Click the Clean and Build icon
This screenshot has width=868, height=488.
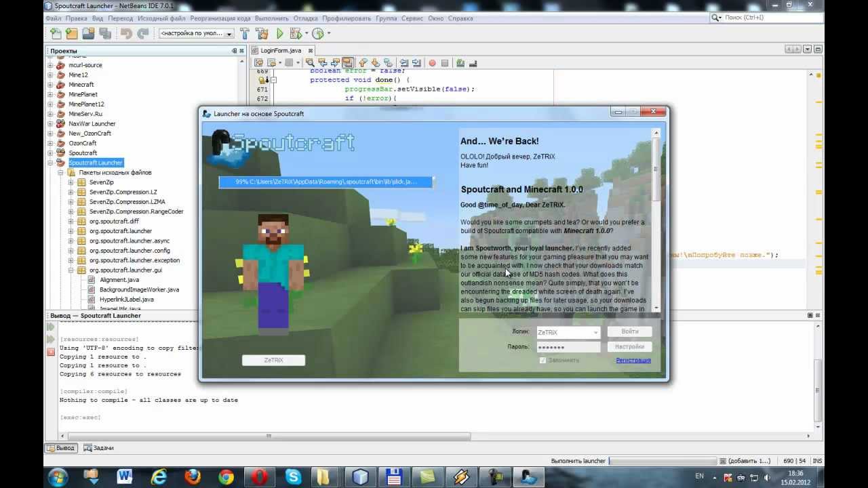pos(262,33)
